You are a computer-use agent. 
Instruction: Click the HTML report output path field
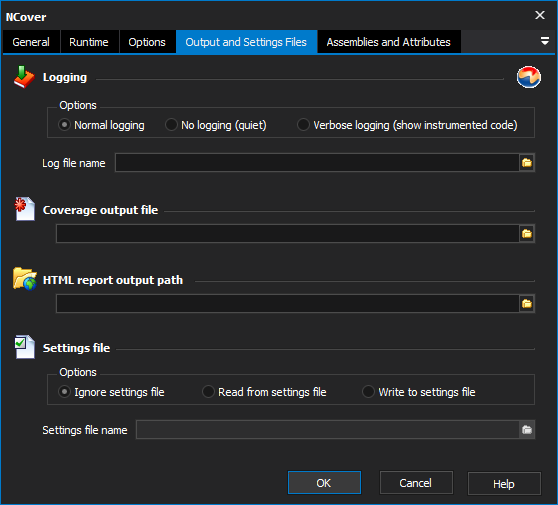point(288,304)
